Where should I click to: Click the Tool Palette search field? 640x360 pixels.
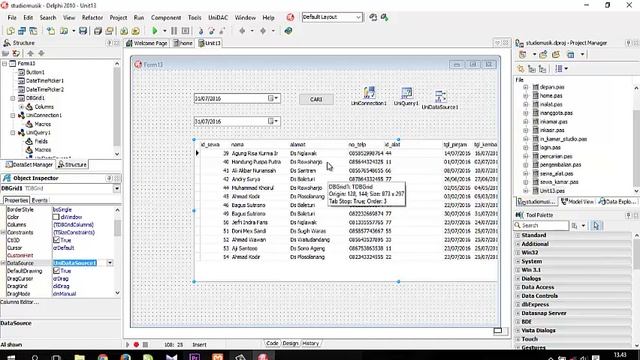point(541,225)
